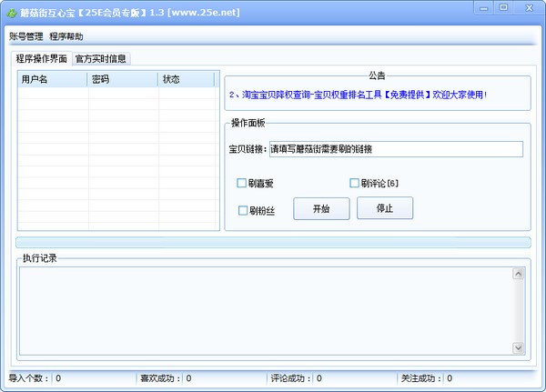546x392 pixels.
Task: Sort by the 用户名 column header
Action: (53, 80)
